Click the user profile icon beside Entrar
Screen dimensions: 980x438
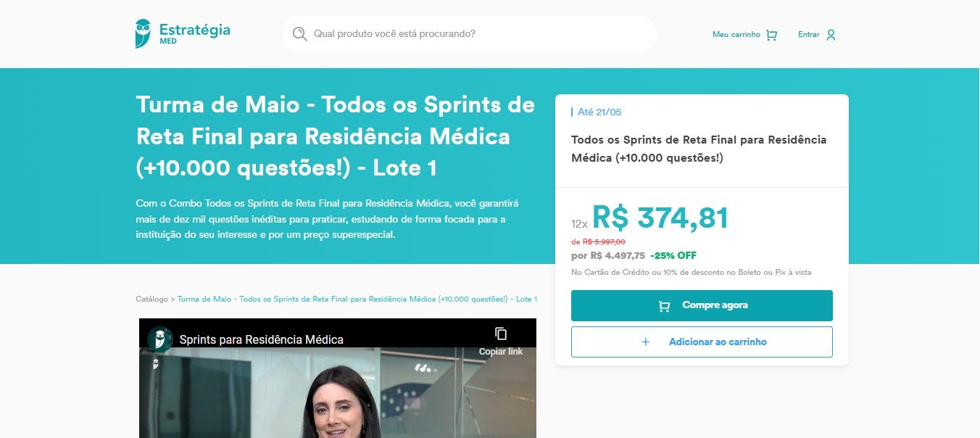[831, 35]
